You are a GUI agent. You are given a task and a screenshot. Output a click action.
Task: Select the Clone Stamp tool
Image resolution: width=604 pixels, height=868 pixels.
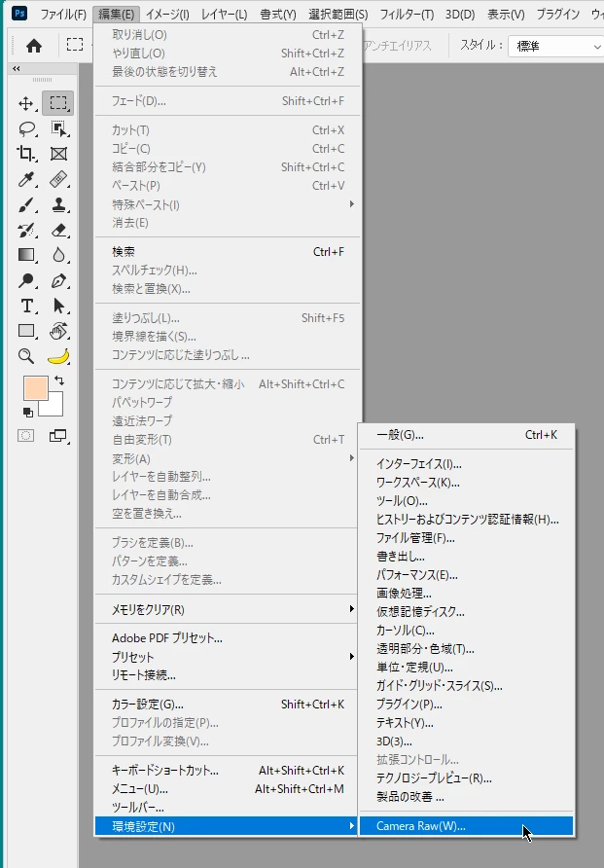tap(58, 204)
